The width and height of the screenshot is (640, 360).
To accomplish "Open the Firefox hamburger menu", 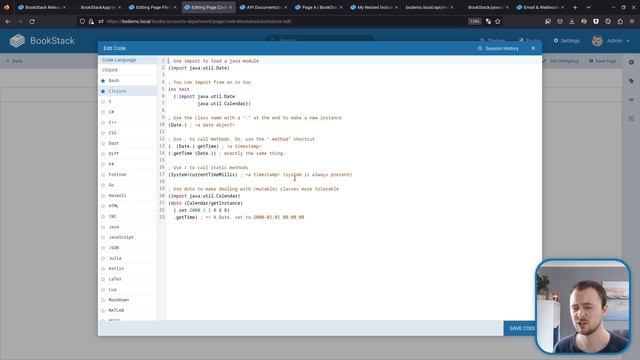I will click(x=632, y=21).
